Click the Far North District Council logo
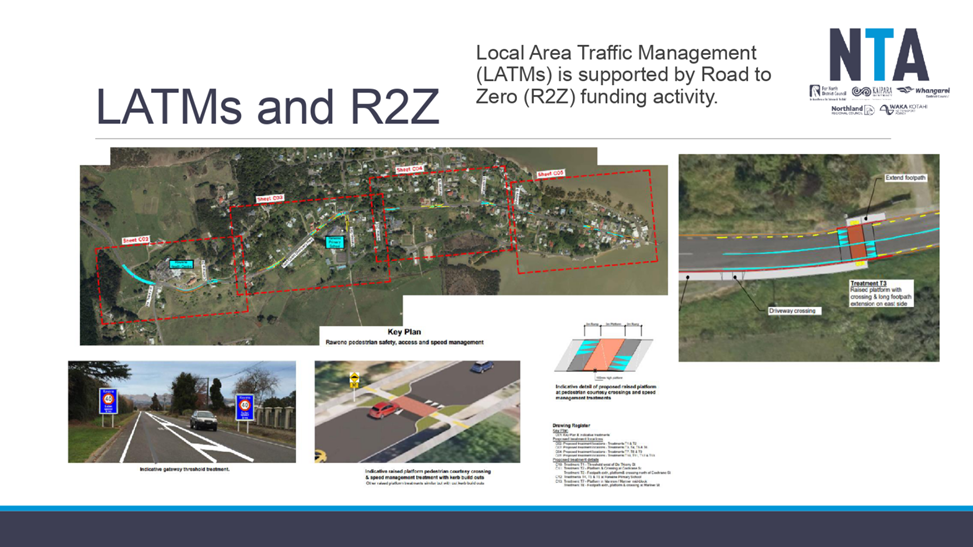This screenshot has width=973, height=547. click(827, 92)
